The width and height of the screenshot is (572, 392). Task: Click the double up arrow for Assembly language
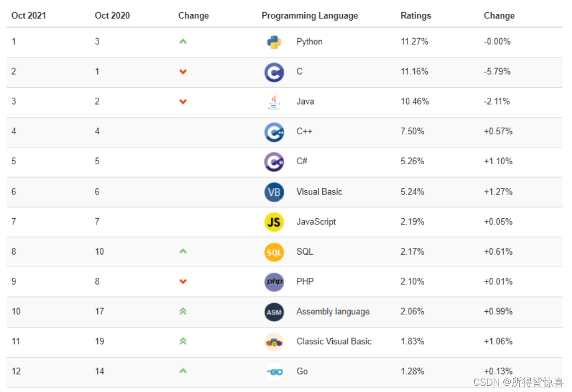point(183,312)
